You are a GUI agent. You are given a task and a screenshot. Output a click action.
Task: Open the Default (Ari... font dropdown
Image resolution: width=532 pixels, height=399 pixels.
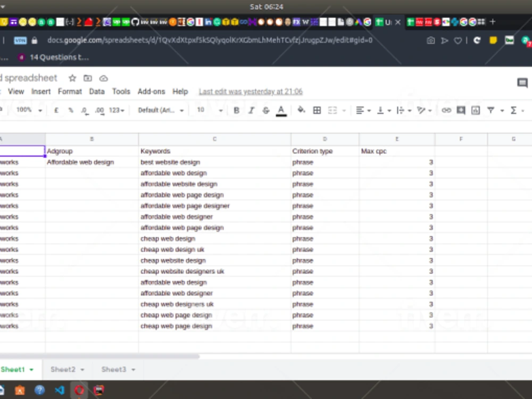[x=161, y=110]
